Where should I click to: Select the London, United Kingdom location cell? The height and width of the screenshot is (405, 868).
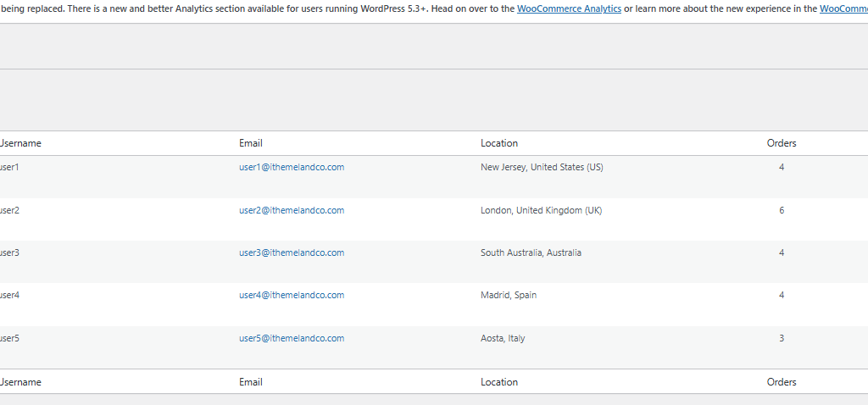pyautogui.click(x=542, y=210)
